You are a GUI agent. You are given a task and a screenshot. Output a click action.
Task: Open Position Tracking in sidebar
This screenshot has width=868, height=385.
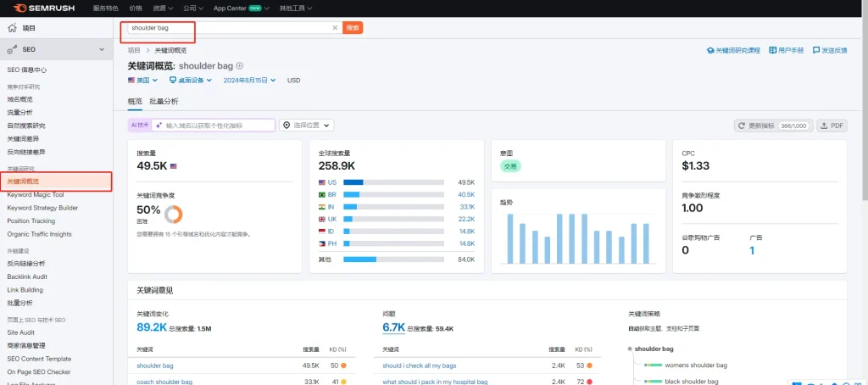(31, 221)
